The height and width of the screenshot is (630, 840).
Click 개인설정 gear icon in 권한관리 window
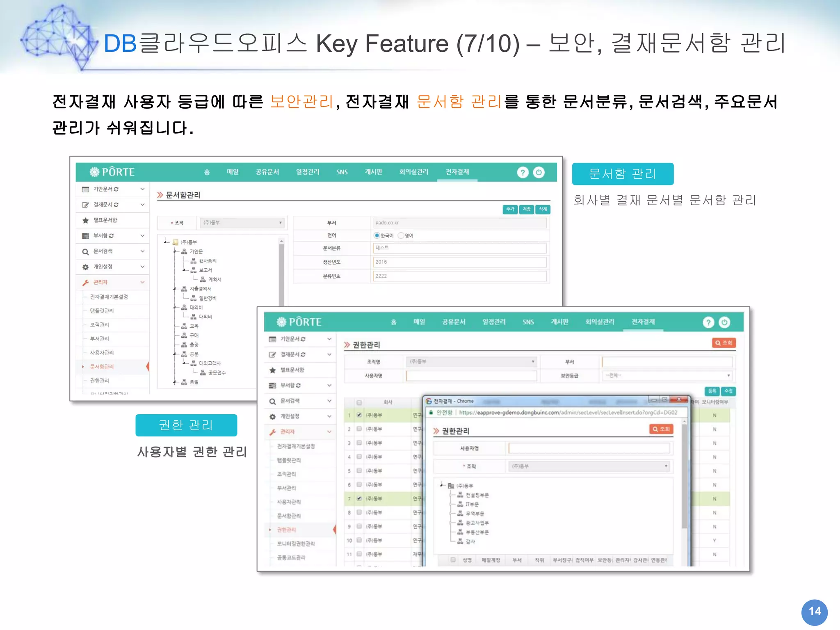[272, 417]
